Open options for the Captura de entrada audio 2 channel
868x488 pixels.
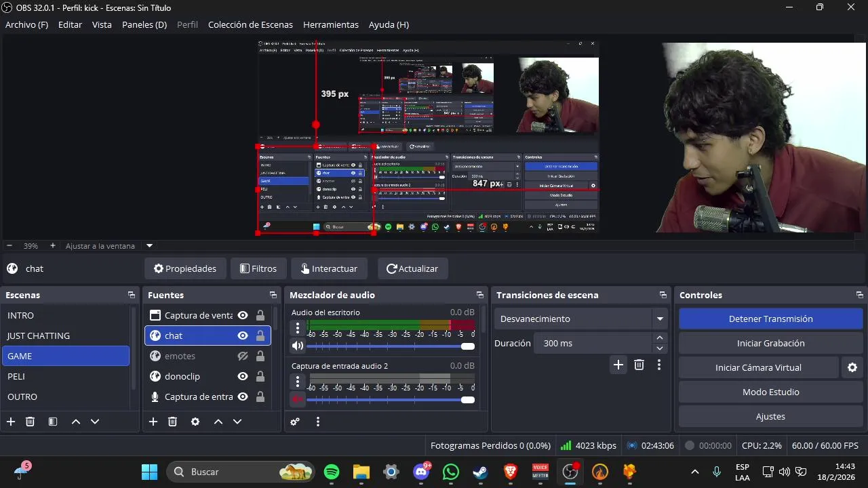pyautogui.click(x=297, y=382)
